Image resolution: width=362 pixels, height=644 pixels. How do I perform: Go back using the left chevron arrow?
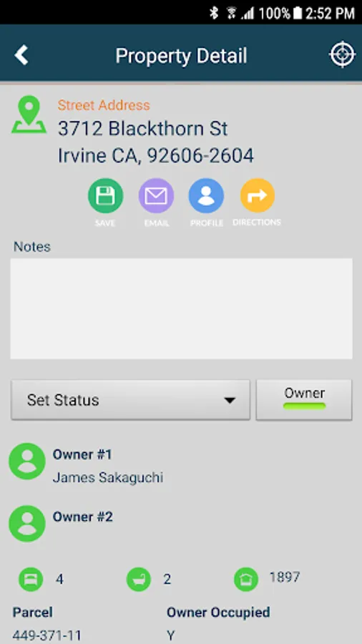coord(21,55)
